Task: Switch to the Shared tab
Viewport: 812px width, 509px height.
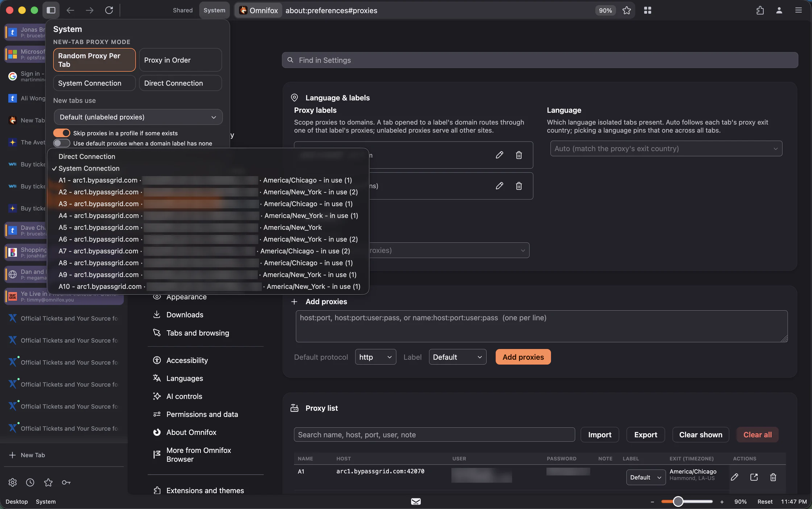Action: pyautogui.click(x=183, y=10)
